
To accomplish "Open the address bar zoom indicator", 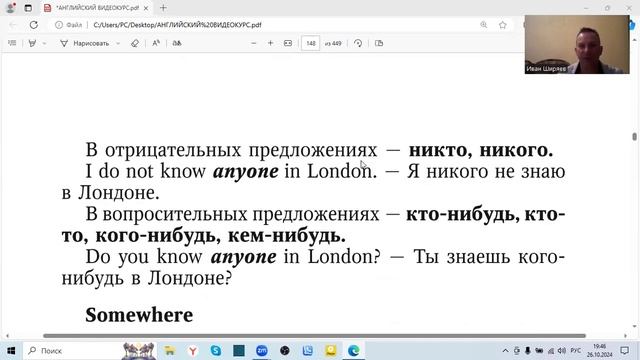I will (x=484, y=25).
